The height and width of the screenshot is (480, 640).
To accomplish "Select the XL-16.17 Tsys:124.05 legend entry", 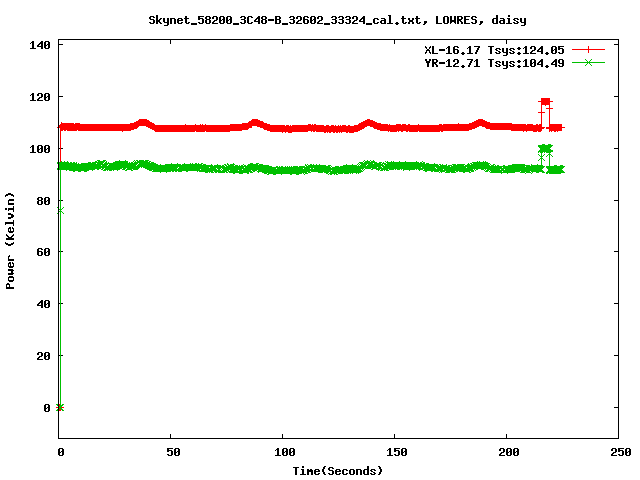I will tap(494, 50).
